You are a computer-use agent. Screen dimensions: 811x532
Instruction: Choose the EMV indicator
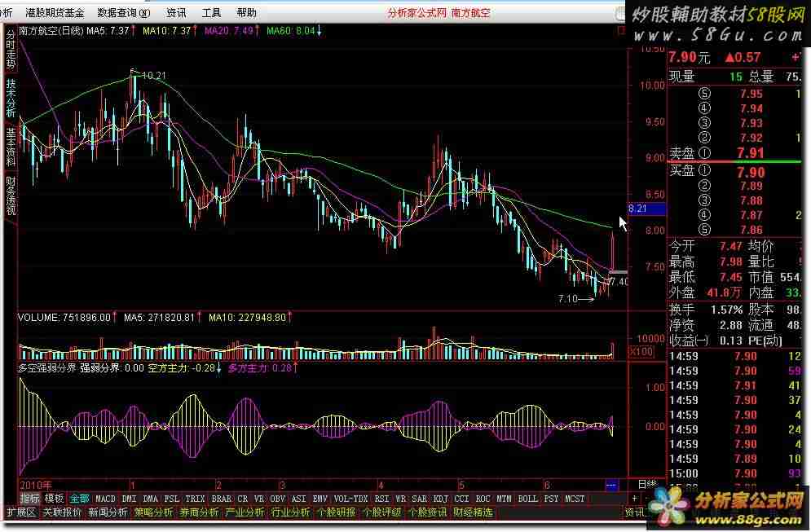pyautogui.click(x=320, y=499)
